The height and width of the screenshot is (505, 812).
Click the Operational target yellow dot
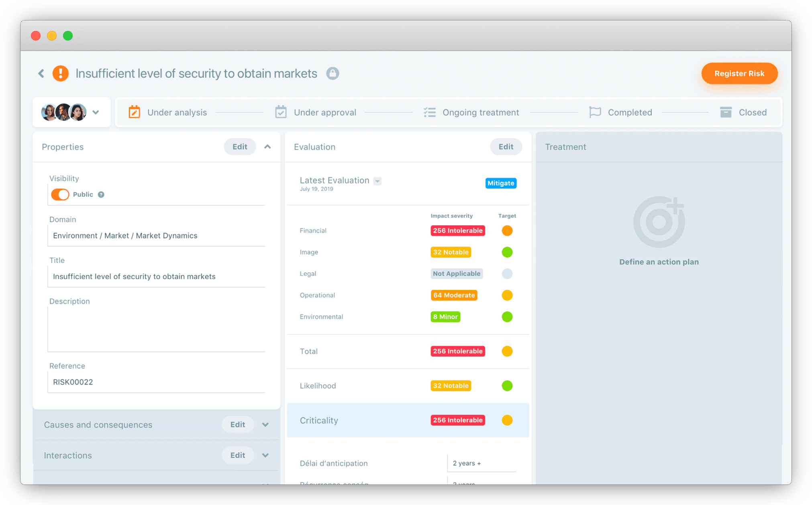point(507,295)
